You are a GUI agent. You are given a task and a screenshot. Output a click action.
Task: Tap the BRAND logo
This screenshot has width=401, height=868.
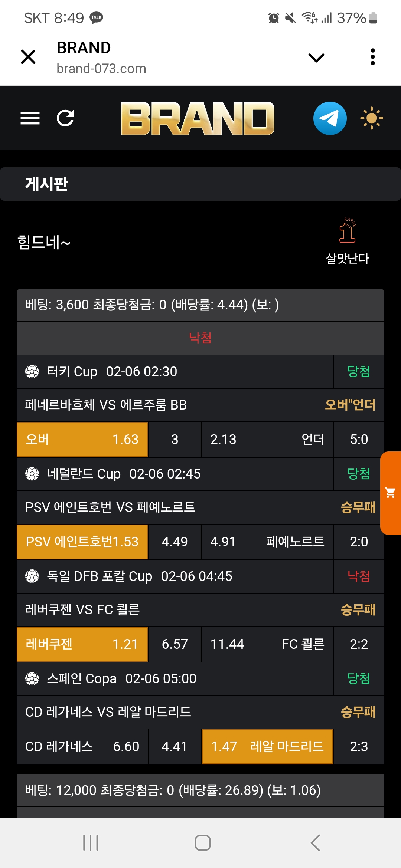[x=198, y=118]
